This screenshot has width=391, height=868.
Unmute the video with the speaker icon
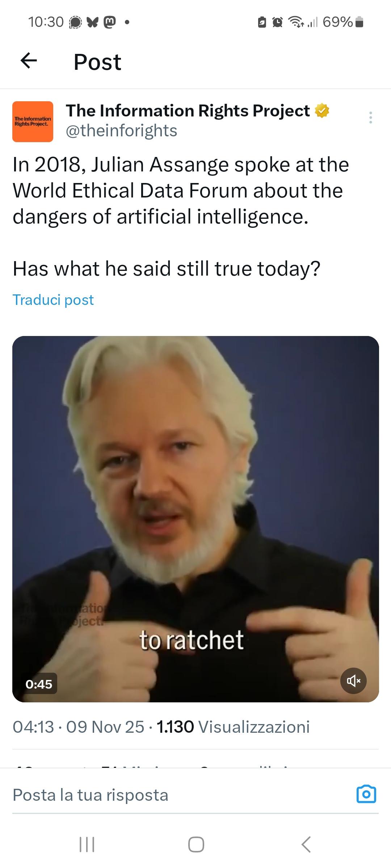point(354,681)
